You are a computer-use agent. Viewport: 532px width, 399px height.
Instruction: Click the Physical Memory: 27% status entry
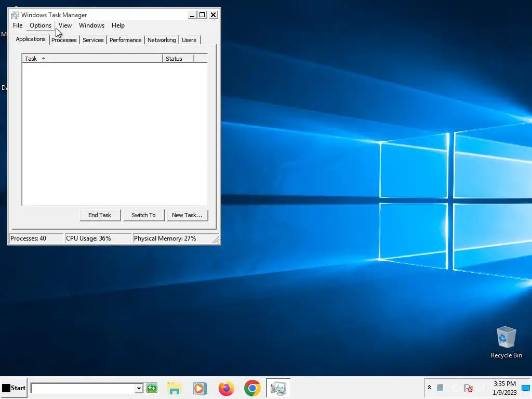[172, 238]
